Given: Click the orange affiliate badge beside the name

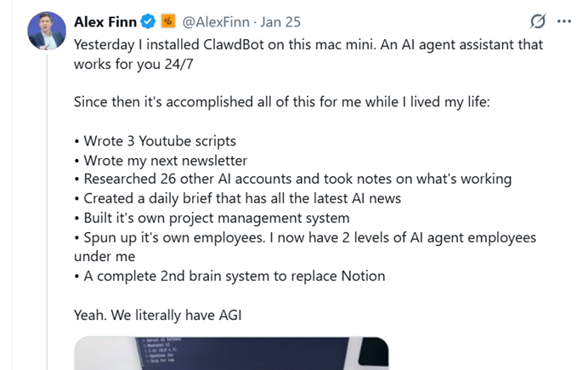Looking at the screenshot, I should (x=168, y=21).
